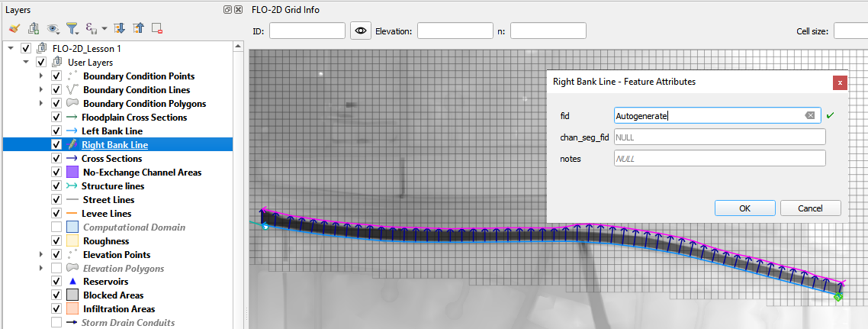Collapse the User Layers group

pyautogui.click(x=27, y=63)
